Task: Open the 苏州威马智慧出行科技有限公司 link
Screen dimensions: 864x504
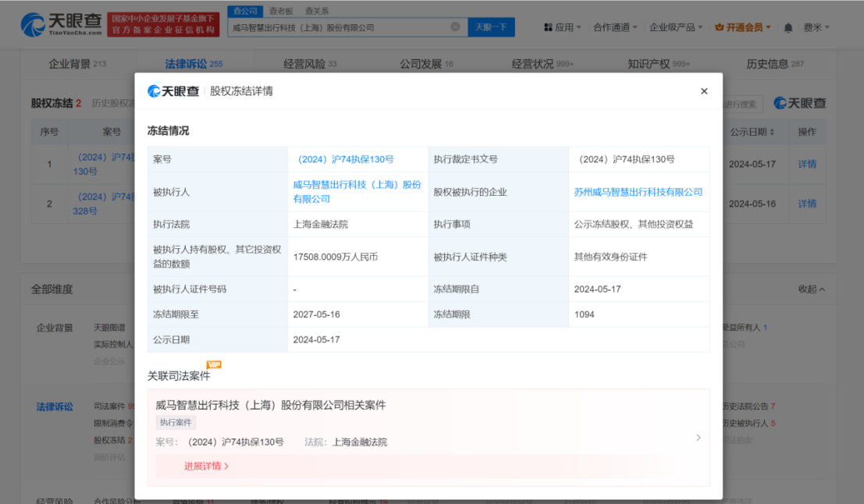Action: (638, 192)
